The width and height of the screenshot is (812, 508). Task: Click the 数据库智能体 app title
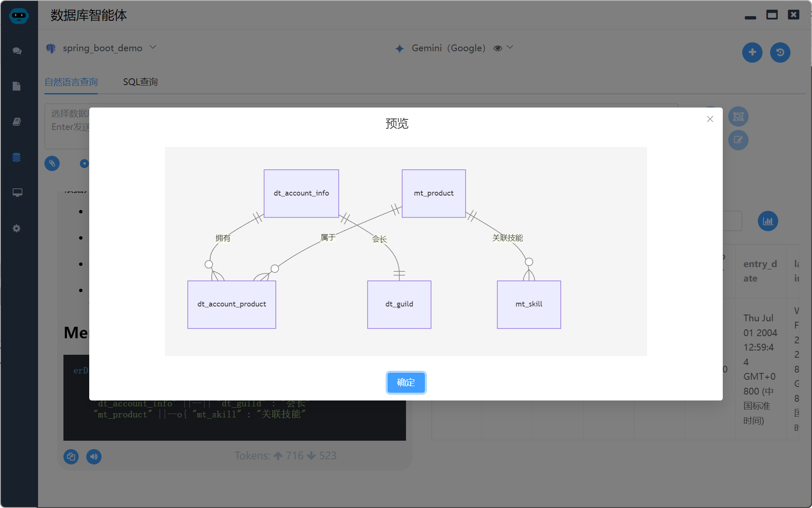pyautogui.click(x=88, y=15)
